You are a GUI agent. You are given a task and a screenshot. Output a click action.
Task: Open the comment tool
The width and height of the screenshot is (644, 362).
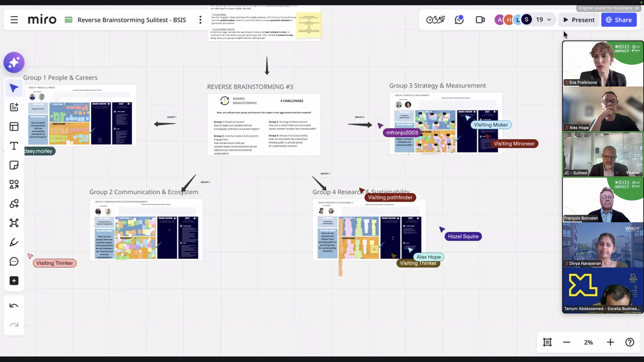point(14,261)
